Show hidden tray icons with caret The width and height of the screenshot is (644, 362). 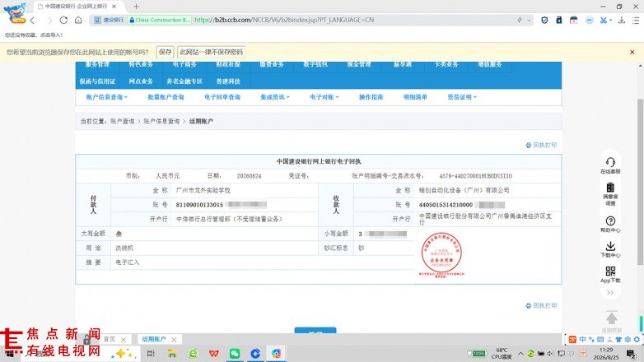point(520,354)
